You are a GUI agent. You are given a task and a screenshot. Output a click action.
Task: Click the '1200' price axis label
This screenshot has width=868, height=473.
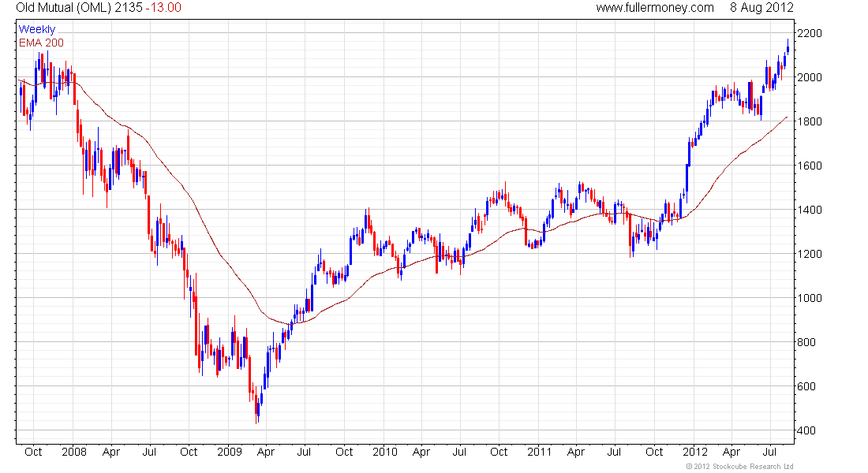click(810, 254)
